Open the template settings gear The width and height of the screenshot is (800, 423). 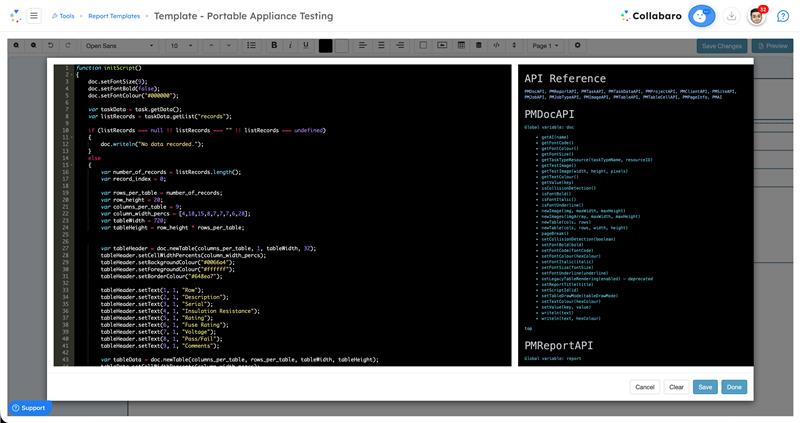coord(578,45)
